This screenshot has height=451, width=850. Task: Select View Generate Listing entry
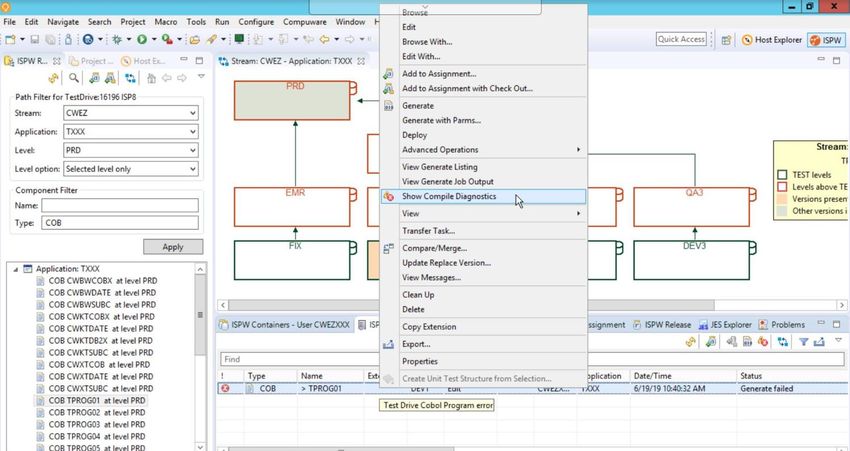(484, 167)
